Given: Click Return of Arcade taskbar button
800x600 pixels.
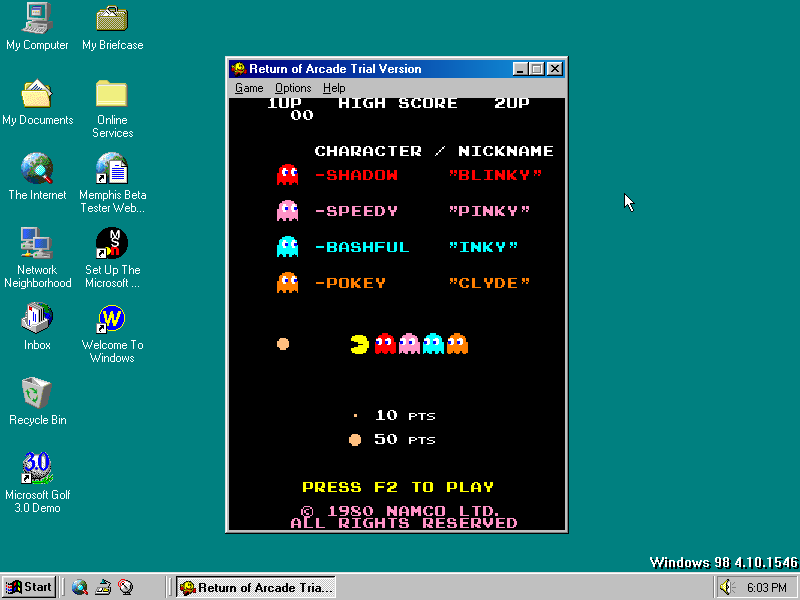Looking at the screenshot, I should point(256,587).
